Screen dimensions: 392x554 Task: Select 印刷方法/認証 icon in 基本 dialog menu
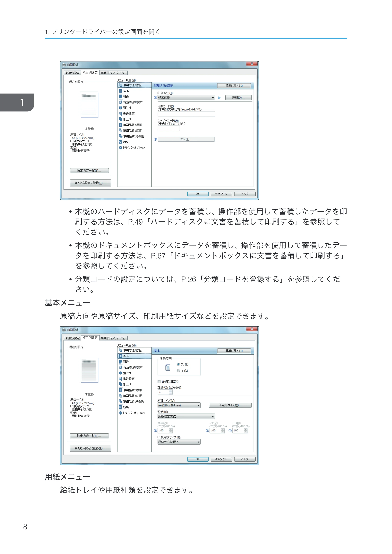(x=121, y=350)
